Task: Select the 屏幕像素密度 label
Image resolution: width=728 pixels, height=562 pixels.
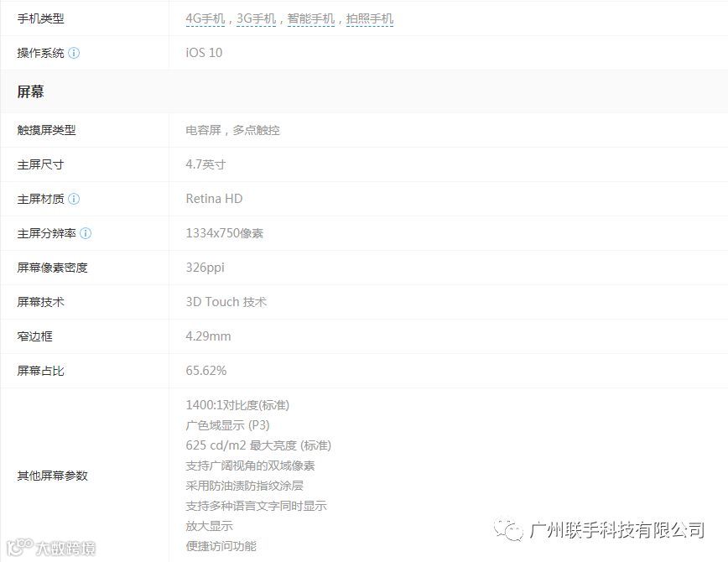Action: (x=52, y=268)
